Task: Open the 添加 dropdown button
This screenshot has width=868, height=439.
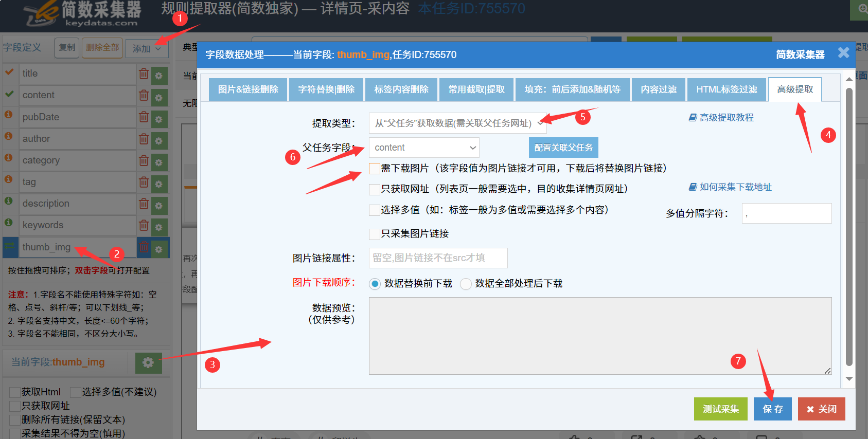Action: [x=146, y=48]
